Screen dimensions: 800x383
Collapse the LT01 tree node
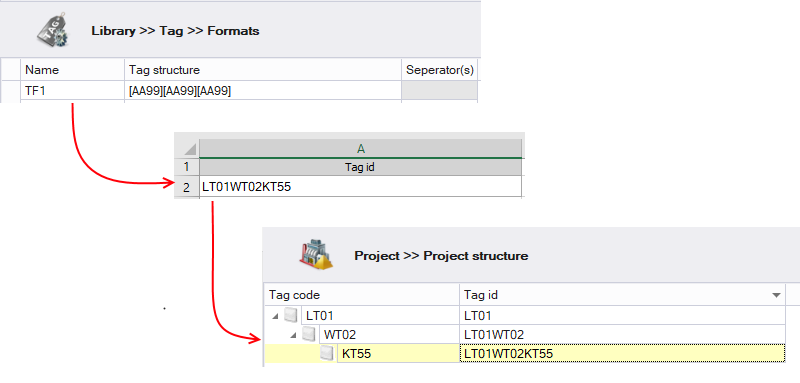coord(276,317)
